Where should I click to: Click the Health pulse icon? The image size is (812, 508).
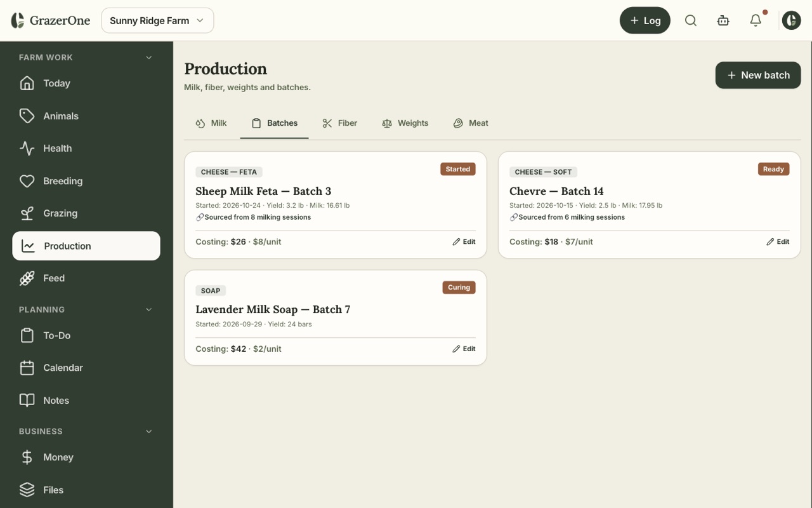point(27,148)
